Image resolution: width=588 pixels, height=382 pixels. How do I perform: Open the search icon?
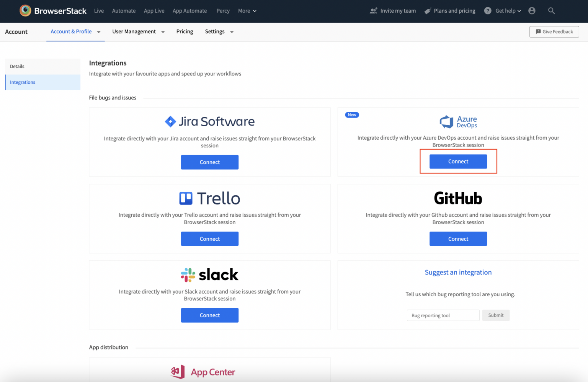[x=551, y=11]
